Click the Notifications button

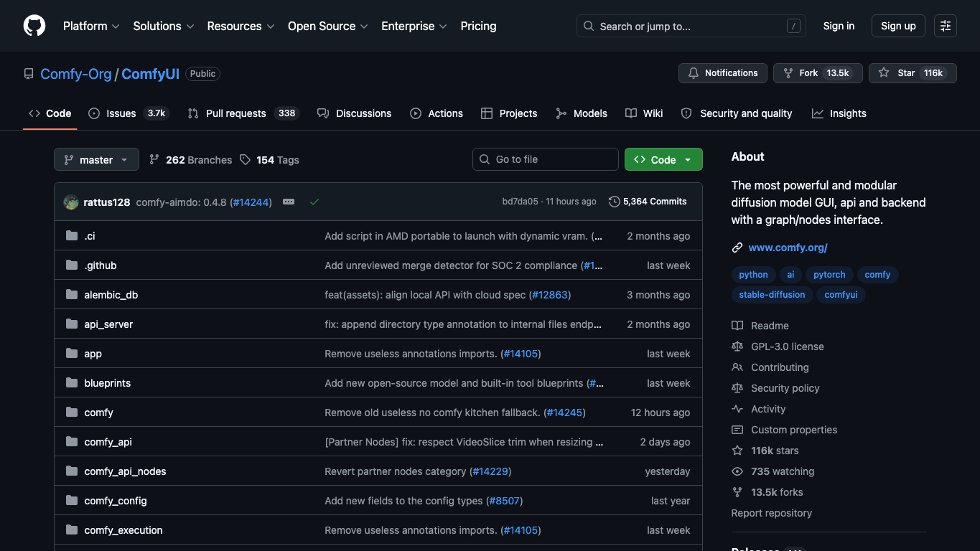tap(722, 73)
